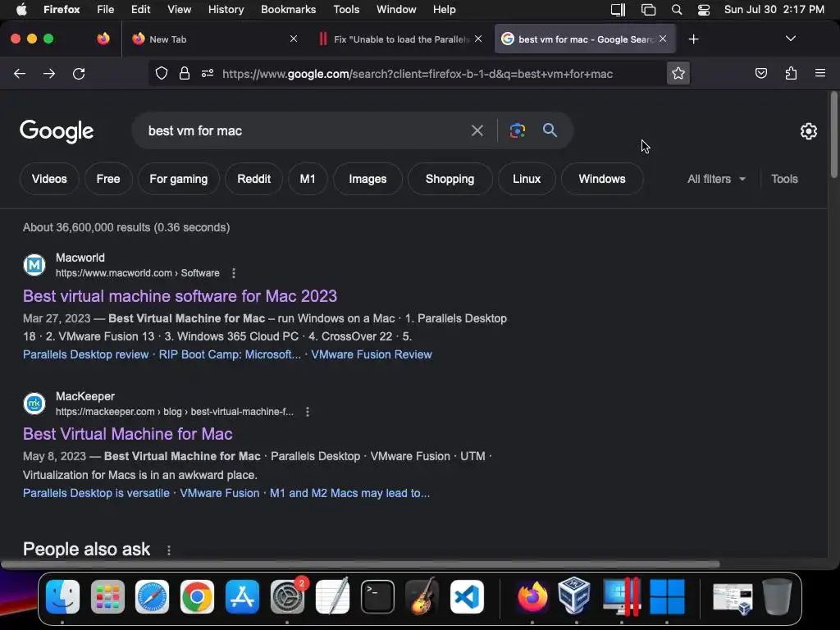Open Trash from the Dock
The height and width of the screenshot is (630, 840).
[777, 596]
